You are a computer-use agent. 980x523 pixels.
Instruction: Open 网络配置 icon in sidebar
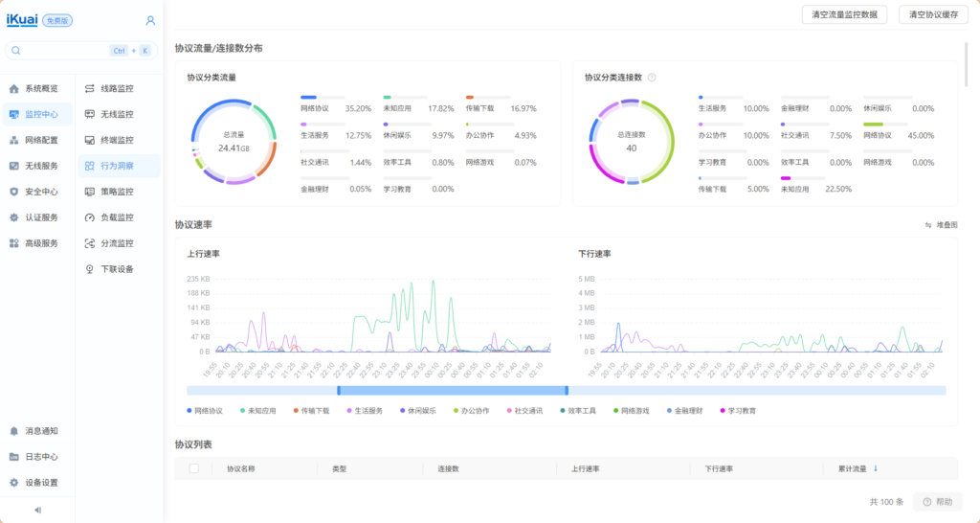[x=13, y=140]
